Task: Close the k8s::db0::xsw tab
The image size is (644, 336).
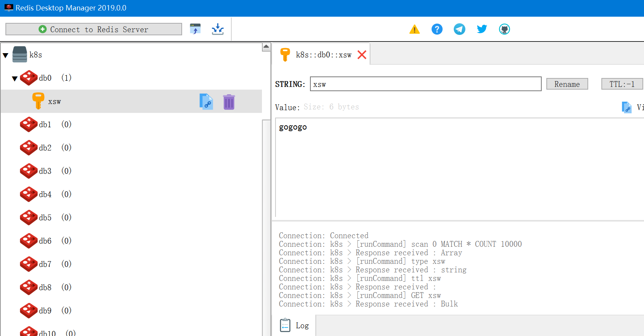Action: pos(362,55)
